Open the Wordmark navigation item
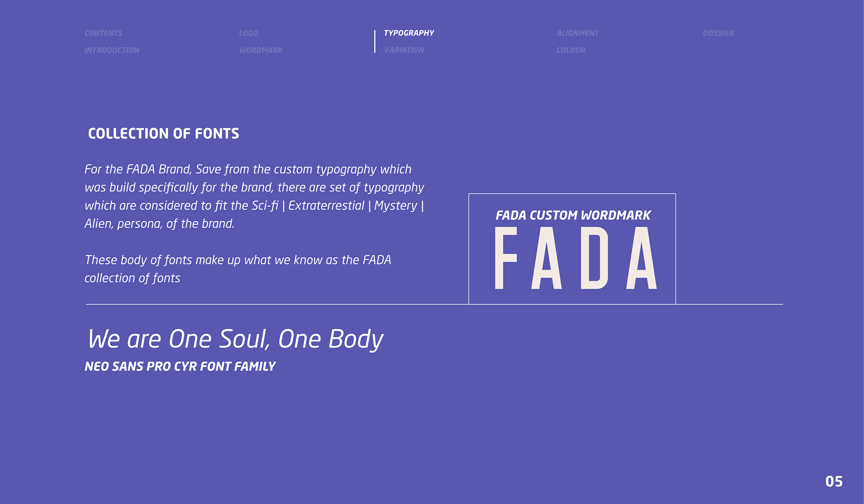 pyautogui.click(x=261, y=50)
